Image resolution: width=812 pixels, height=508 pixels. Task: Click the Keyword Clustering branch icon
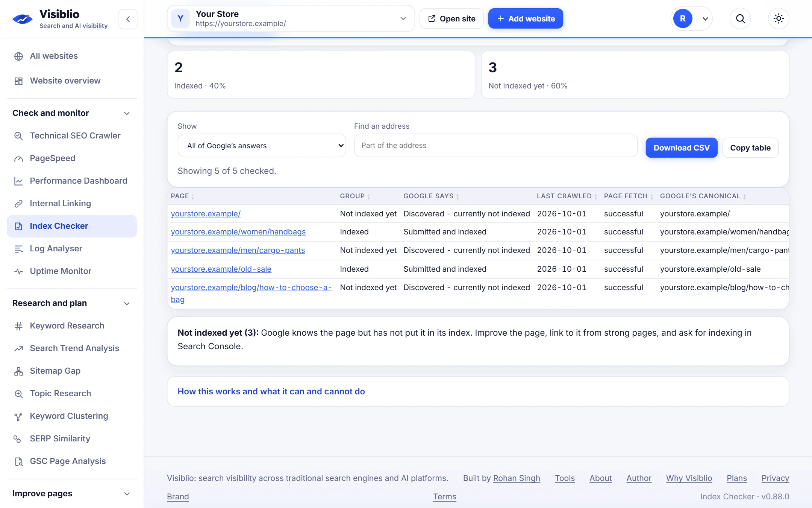click(18, 416)
